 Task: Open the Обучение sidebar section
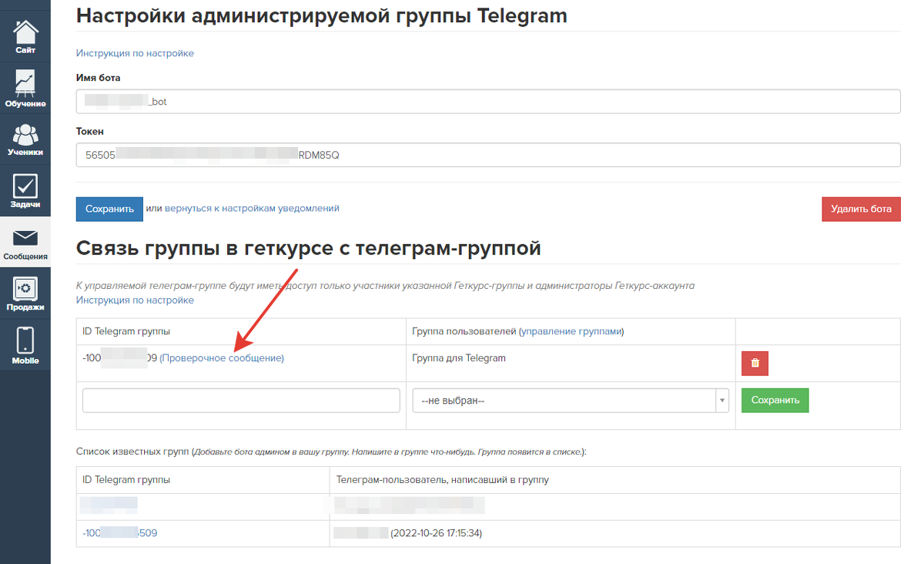point(25,88)
